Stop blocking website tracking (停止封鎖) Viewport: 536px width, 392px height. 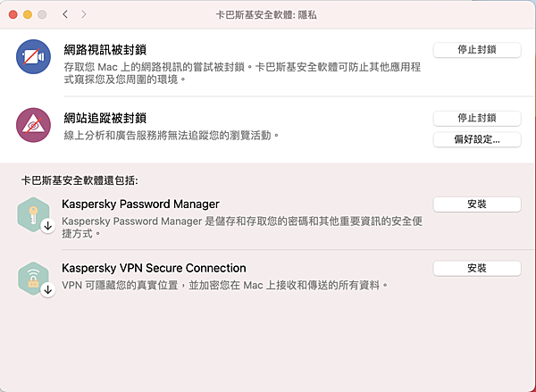click(476, 118)
